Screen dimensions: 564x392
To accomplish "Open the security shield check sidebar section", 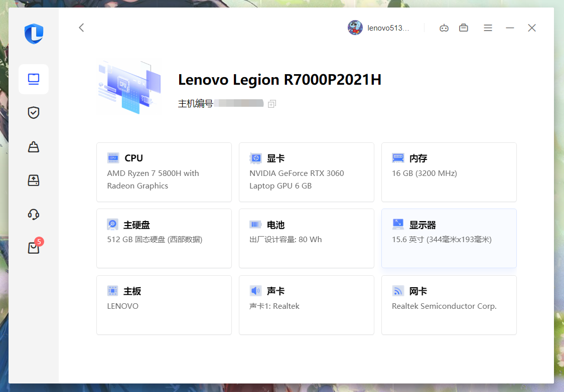I will (x=34, y=112).
